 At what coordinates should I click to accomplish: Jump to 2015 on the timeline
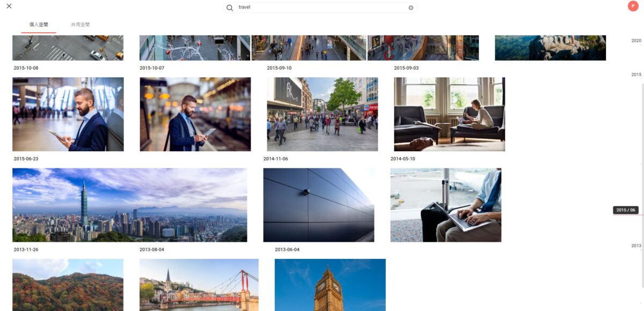636,75
